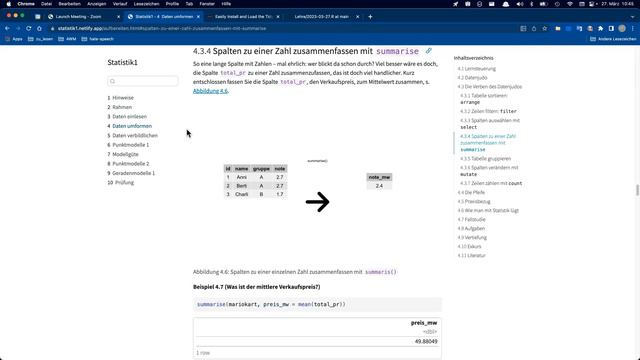Open the volume icon in menu bar
Image resolution: width=640 pixels, height=360 pixels.
[520, 4]
